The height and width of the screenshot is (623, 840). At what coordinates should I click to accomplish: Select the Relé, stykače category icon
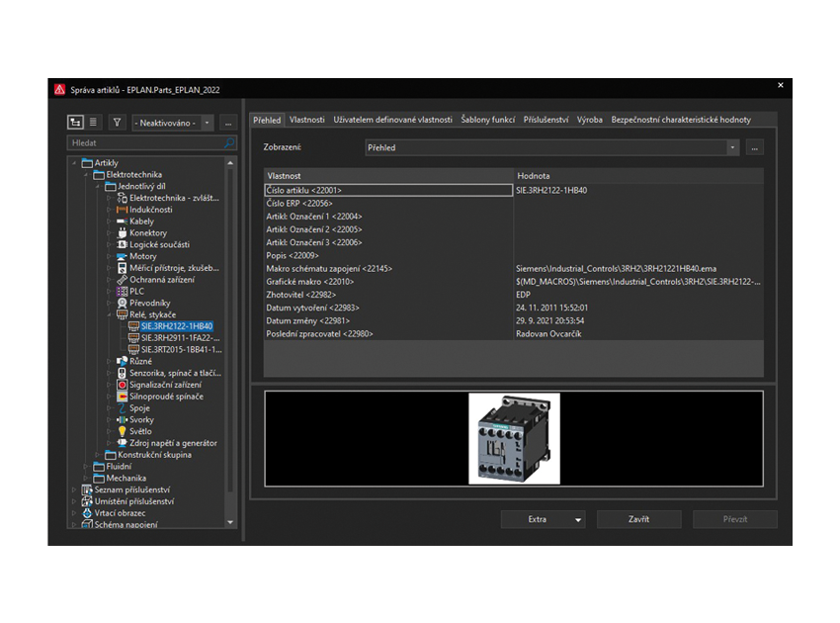point(123,314)
